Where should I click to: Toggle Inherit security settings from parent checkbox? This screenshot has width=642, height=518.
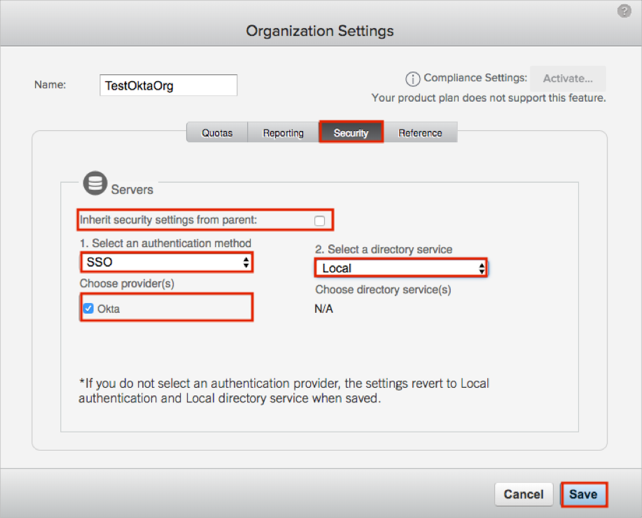pyautogui.click(x=319, y=220)
